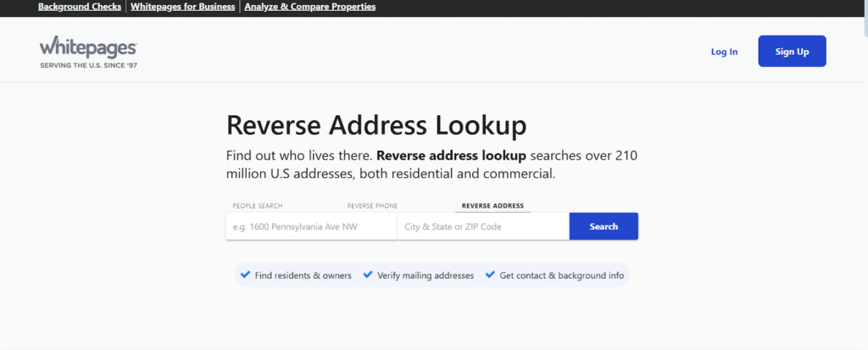Click checkmark beside Verify mailing addresses
The height and width of the screenshot is (350, 868).
click(x=368, y=275)
